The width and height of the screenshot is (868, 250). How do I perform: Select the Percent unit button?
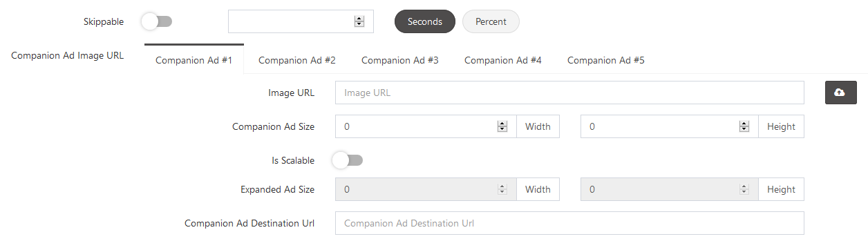coord(491,21)
